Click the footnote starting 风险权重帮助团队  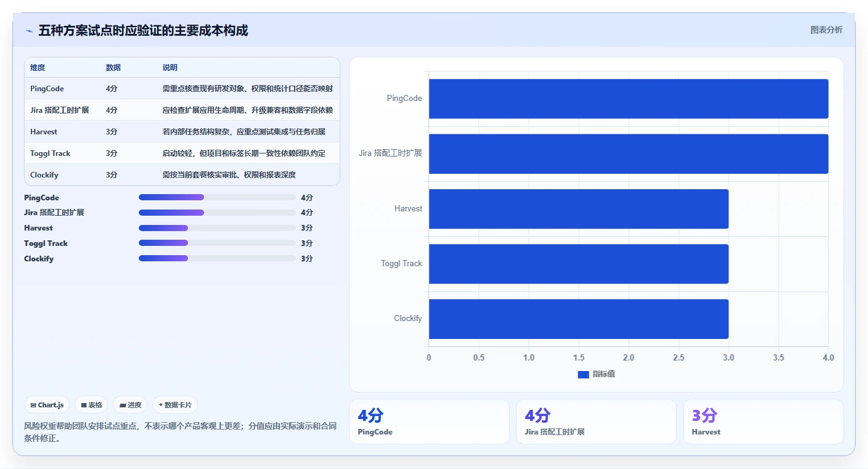click(180, 432)
